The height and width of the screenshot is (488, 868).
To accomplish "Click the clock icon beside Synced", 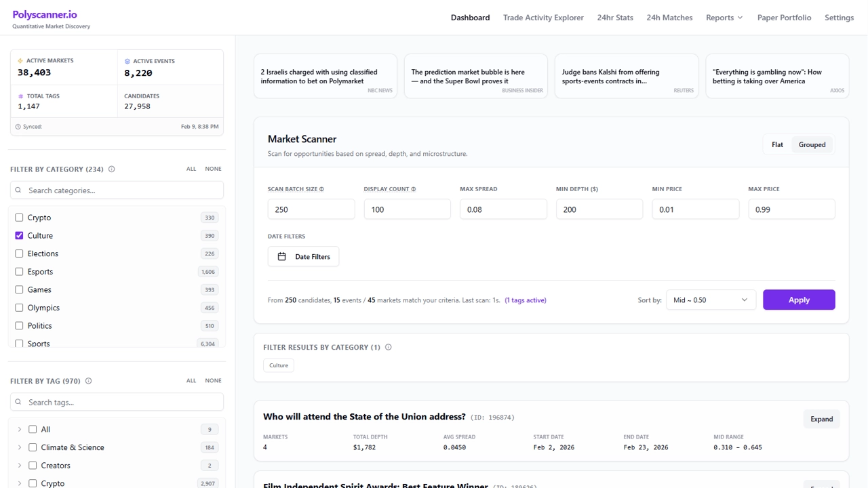I will coord(18,126).
